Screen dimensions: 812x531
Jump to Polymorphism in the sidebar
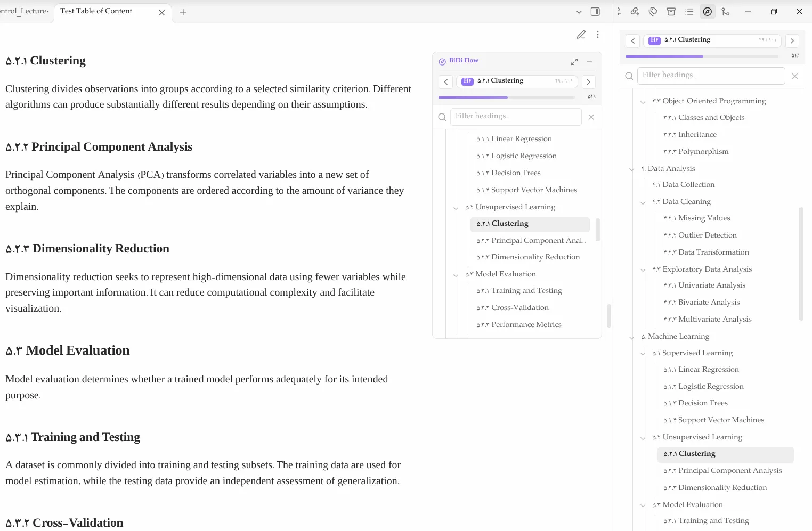point(696,152)
